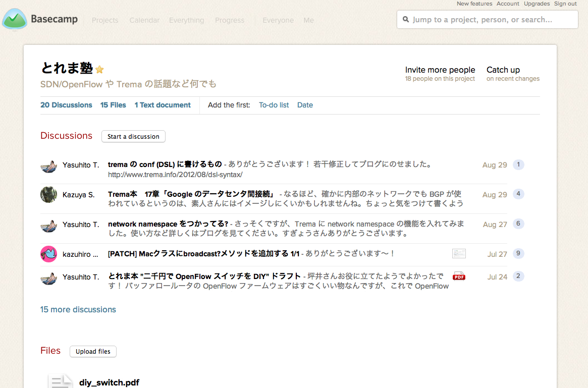The image size is (588, 388).
Task: Open Yasuhito T. avatar on OpenFlow DIY row
Action: [49, 278]
